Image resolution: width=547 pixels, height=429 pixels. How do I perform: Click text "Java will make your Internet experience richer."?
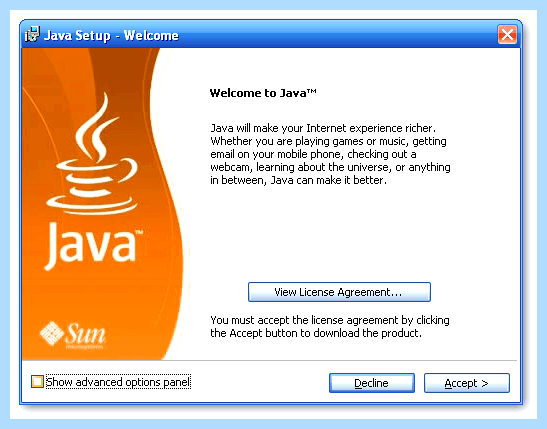[x=323, y=128]
